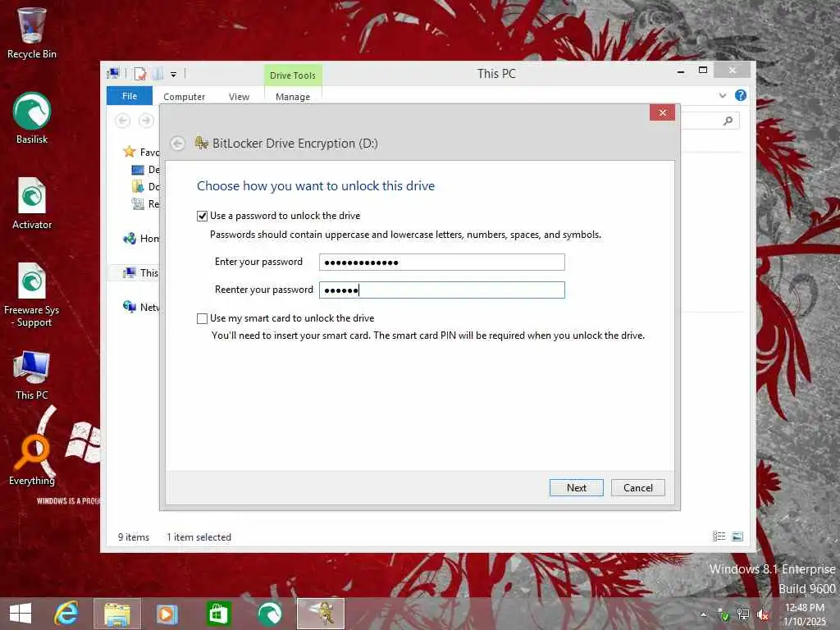840x630 pixels.
Task: Click the Explorer search magnifier icon
Action: pos(728,121)
